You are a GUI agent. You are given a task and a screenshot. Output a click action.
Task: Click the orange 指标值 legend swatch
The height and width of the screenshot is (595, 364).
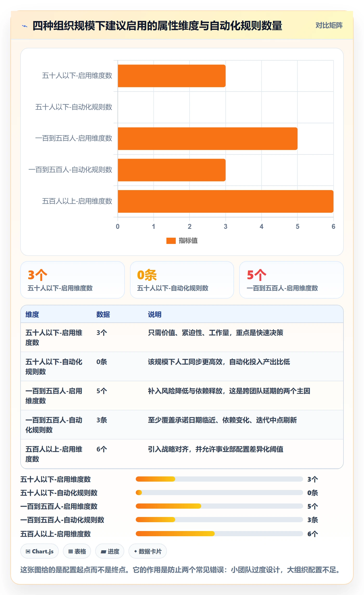tap(171, 241)
